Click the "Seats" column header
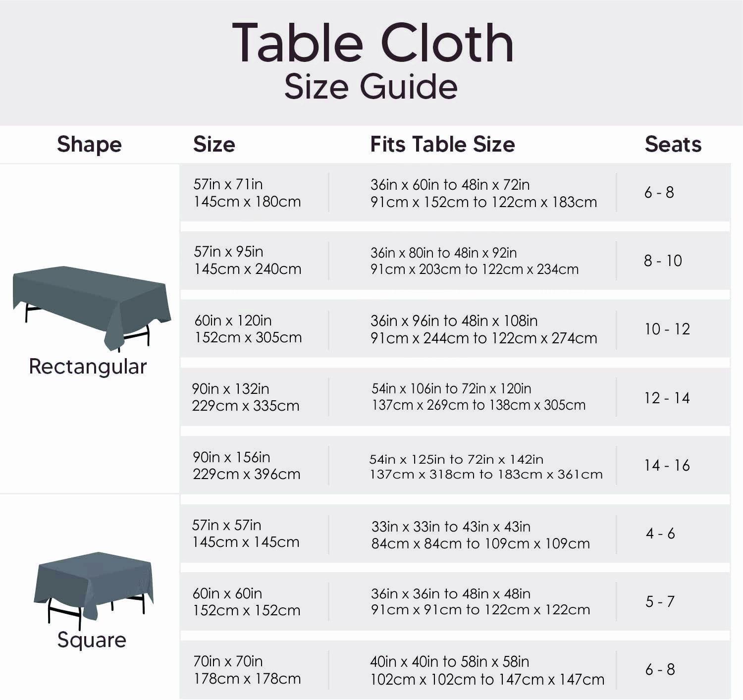Viewport: 743px width, 700px height. [673, 145]
